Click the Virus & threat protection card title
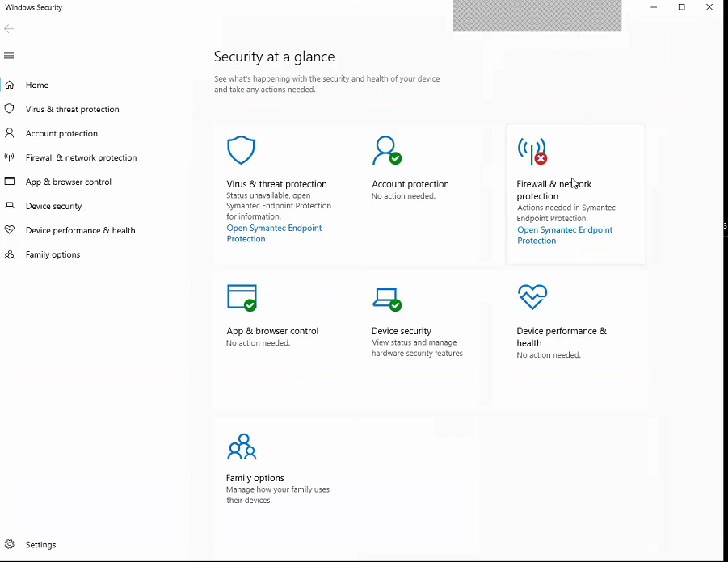The height and width of the screenshot is (562, 728). (x=276, y=184)
